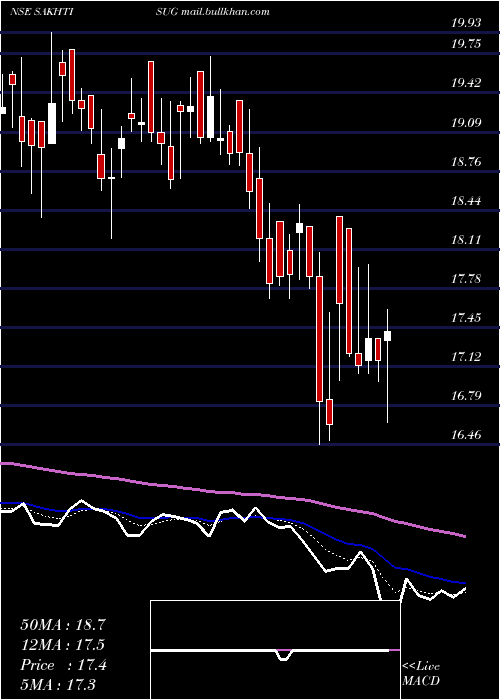Click the 18.11 price level label
Screen dimensions: 500x700
(466, 239)
